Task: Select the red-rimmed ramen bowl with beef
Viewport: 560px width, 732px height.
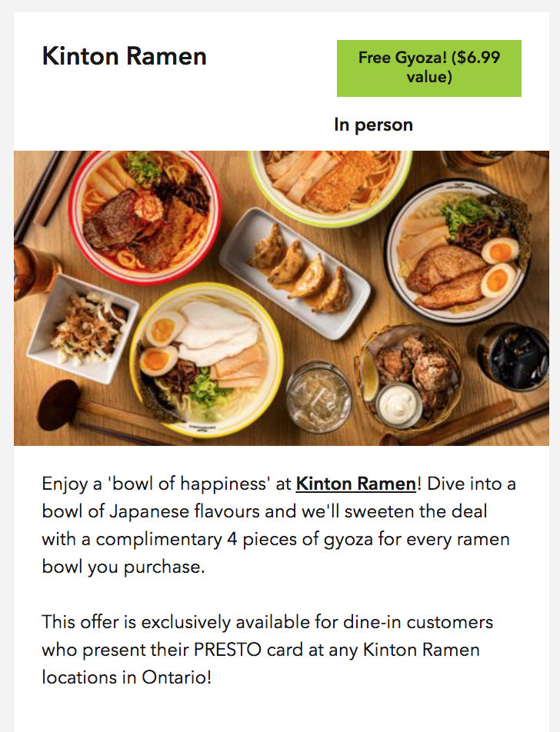Action: coord(145,217)
